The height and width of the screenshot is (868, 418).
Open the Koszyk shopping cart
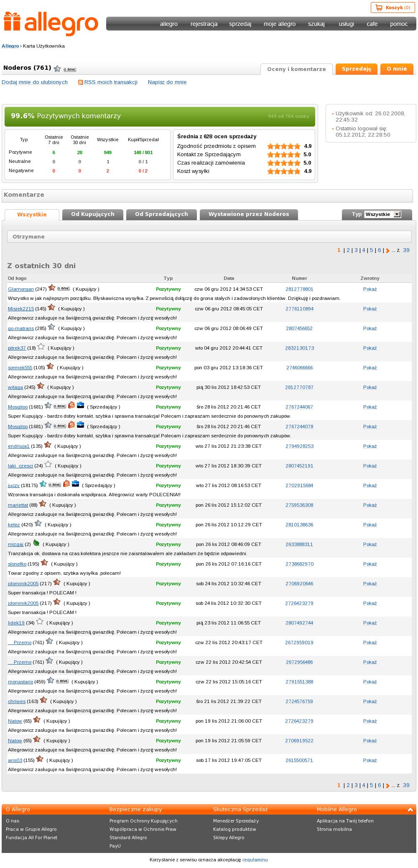(393, 8)
